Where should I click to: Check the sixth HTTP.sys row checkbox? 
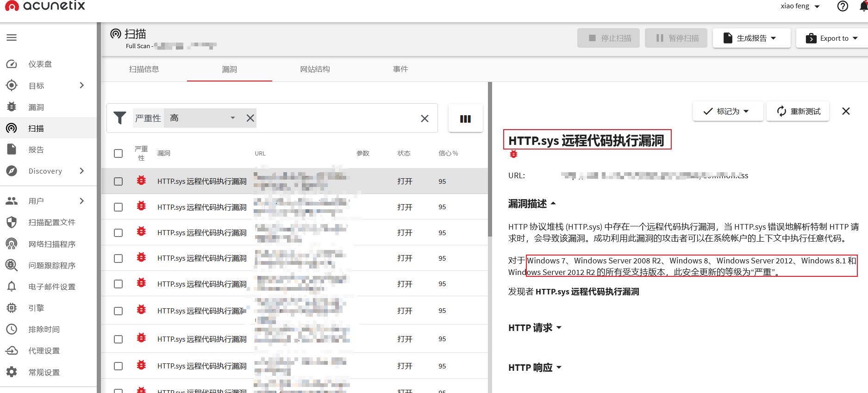tap(119, 311)
